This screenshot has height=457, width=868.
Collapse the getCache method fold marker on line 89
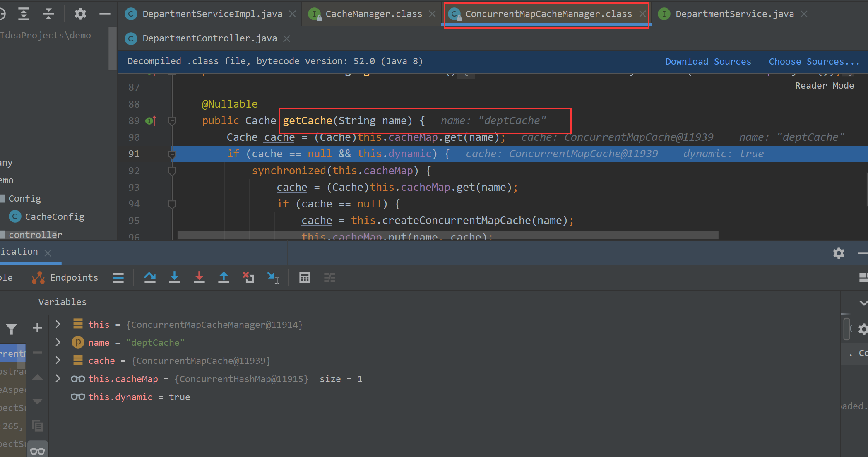172,121
